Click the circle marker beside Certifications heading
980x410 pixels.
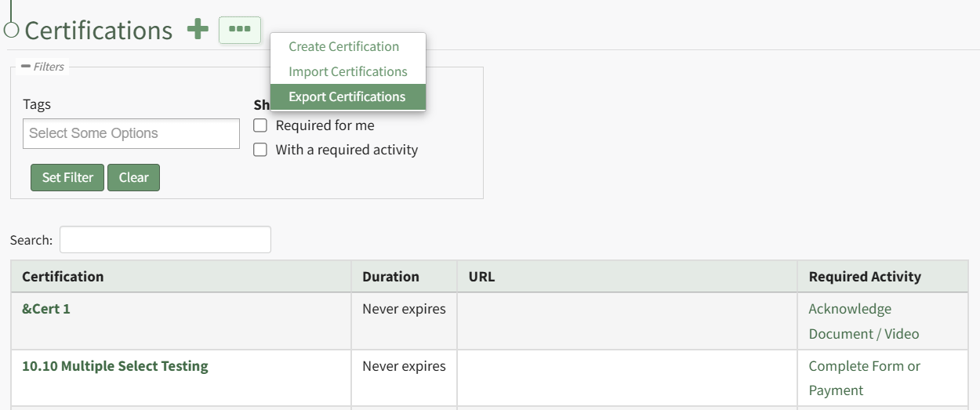tap(11, 30)
